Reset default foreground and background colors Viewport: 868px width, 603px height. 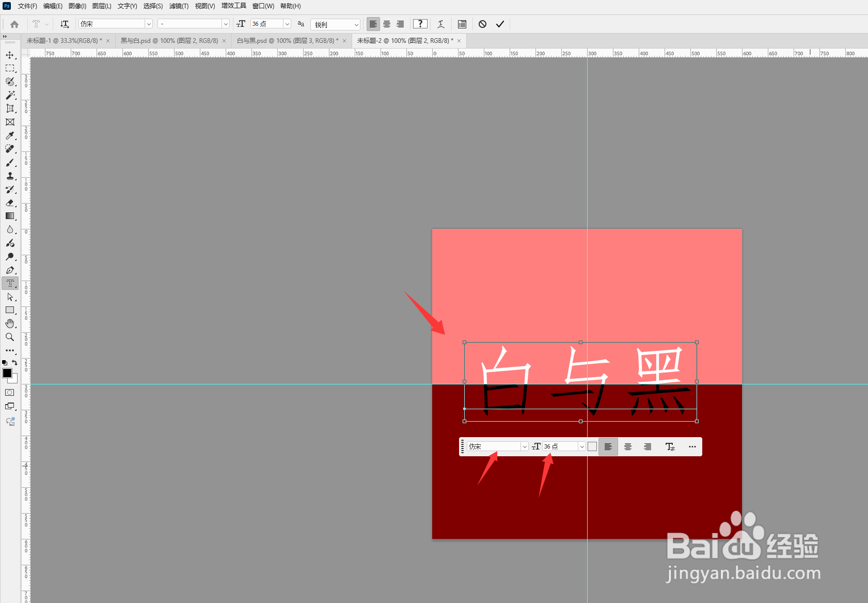pyautogui.click(x=5, y=363)
